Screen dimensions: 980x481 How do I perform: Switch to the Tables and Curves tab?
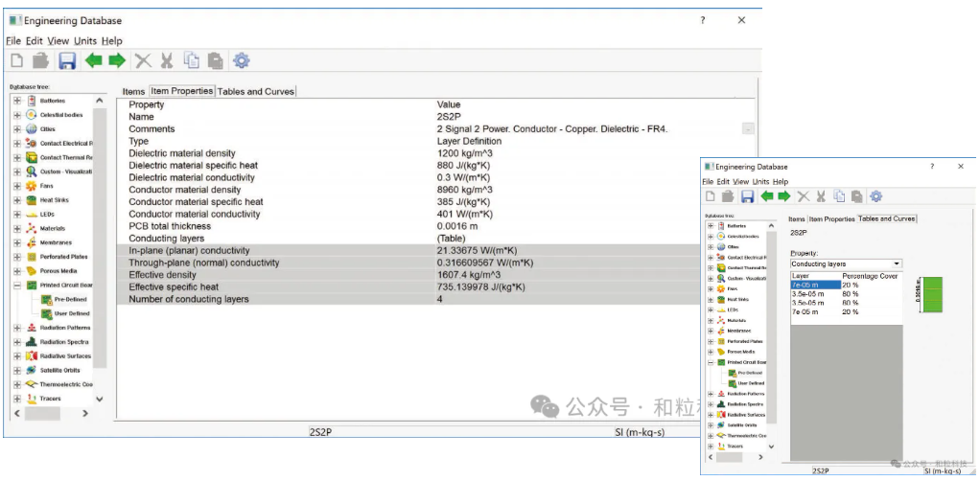click(x=256, y=91)
